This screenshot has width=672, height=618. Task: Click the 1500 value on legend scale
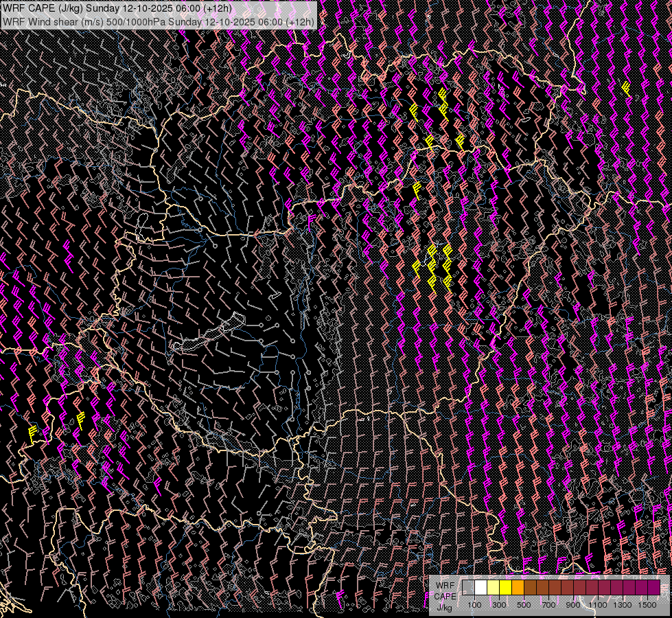pos(647,605)
